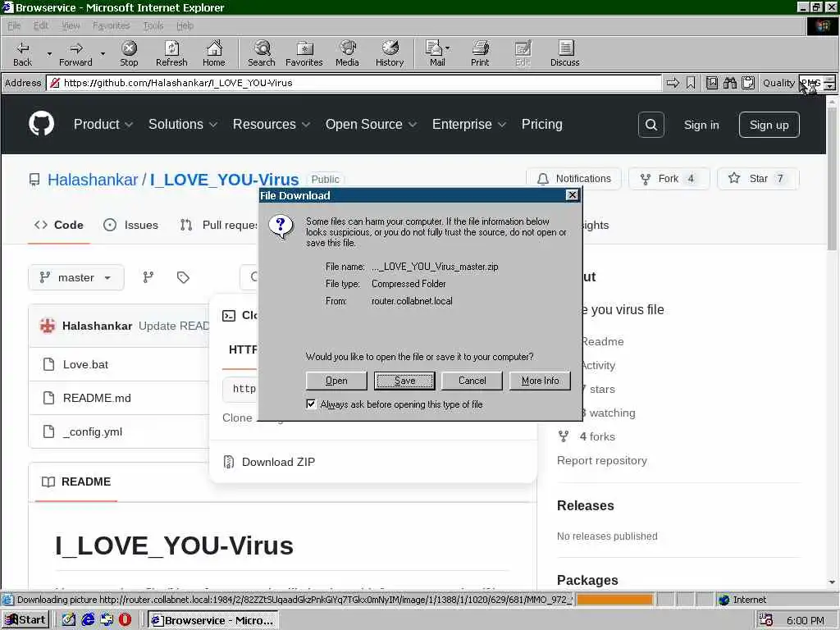Click the GitHub search magnifier button

[x=651, y=125]
